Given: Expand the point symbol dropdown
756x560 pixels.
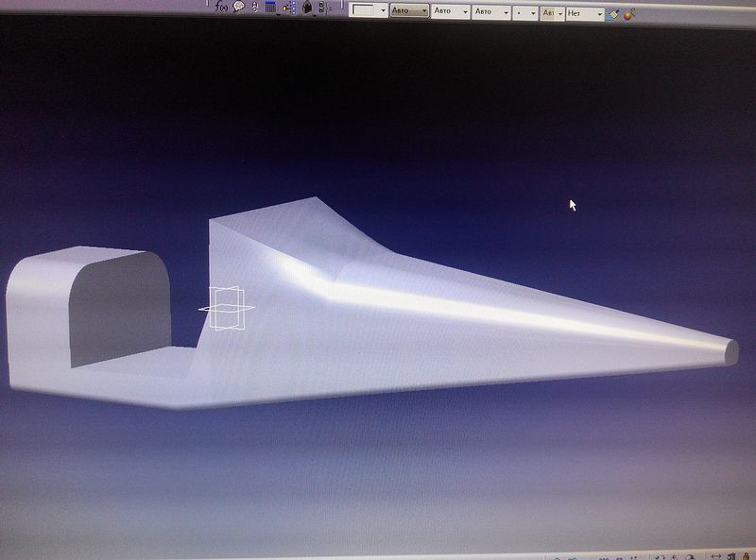Looking at the screenshot, I should 524,11.
